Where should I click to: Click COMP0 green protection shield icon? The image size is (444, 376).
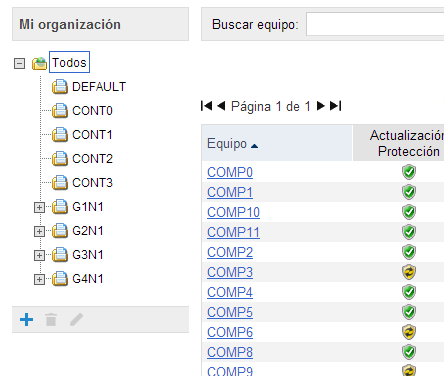[x=409, y=172]
